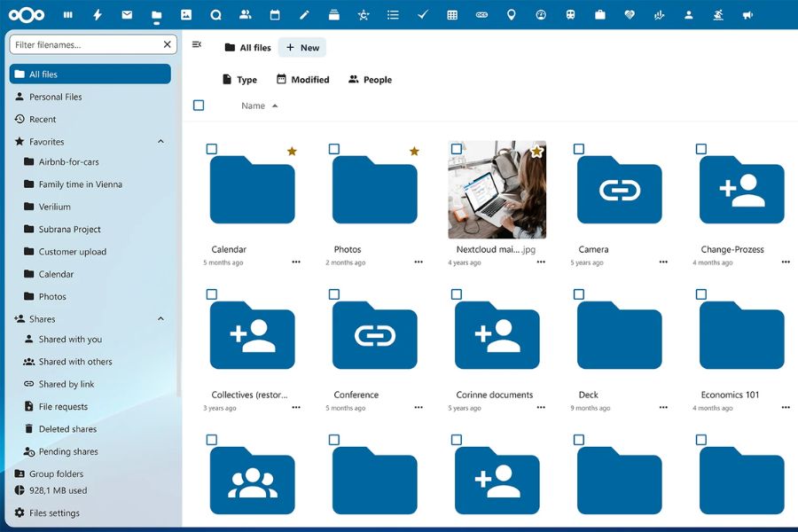Open the Talk chat app
This screenshot has width=798, height=532.
(x=215, y=15)
